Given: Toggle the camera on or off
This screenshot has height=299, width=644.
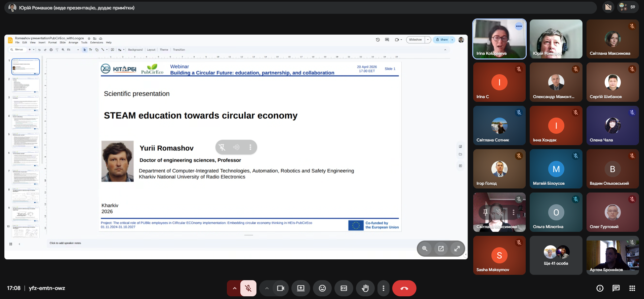Looking at the screenshot, I should [x=281, y=288].
